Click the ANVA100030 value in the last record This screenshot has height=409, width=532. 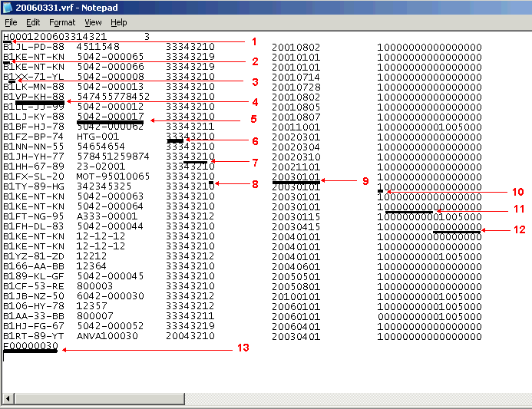coord(107,336)
